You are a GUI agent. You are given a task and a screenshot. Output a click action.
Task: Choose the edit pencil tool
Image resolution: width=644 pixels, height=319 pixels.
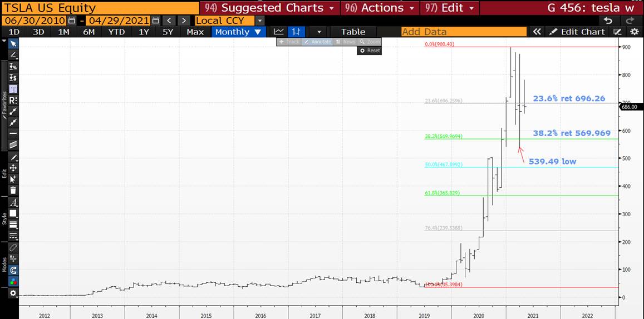(x=13, y=157)
